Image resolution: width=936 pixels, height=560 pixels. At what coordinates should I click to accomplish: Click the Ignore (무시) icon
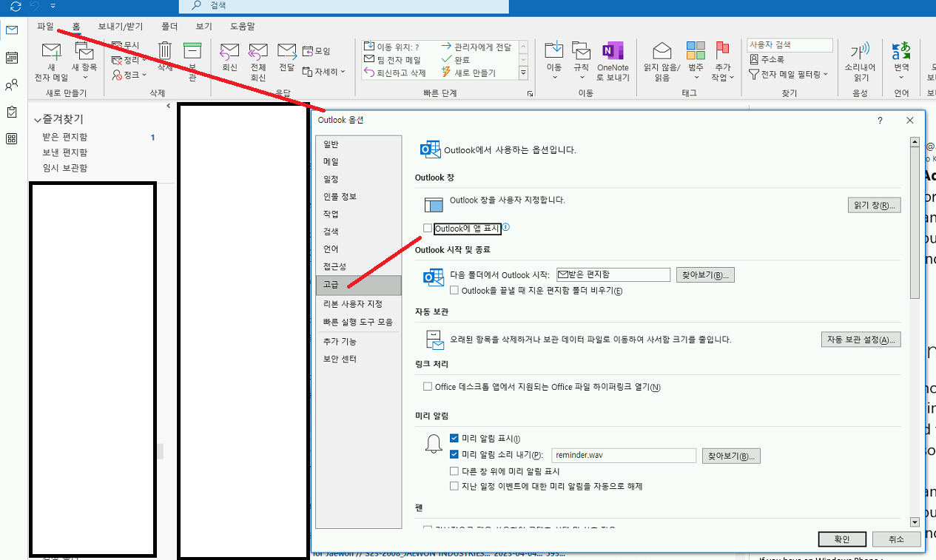coord(117,46)
